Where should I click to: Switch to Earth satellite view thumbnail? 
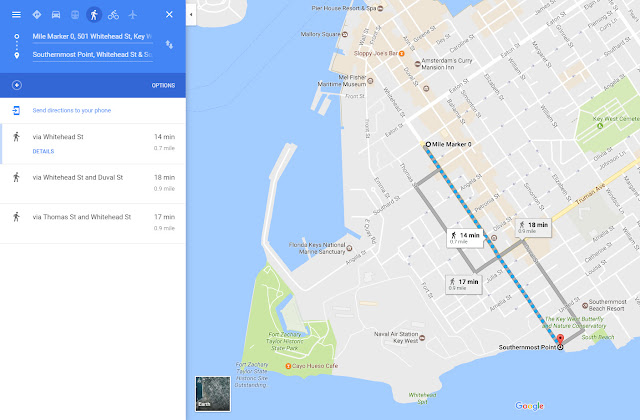pyautogui.click(x=213, y=394)
